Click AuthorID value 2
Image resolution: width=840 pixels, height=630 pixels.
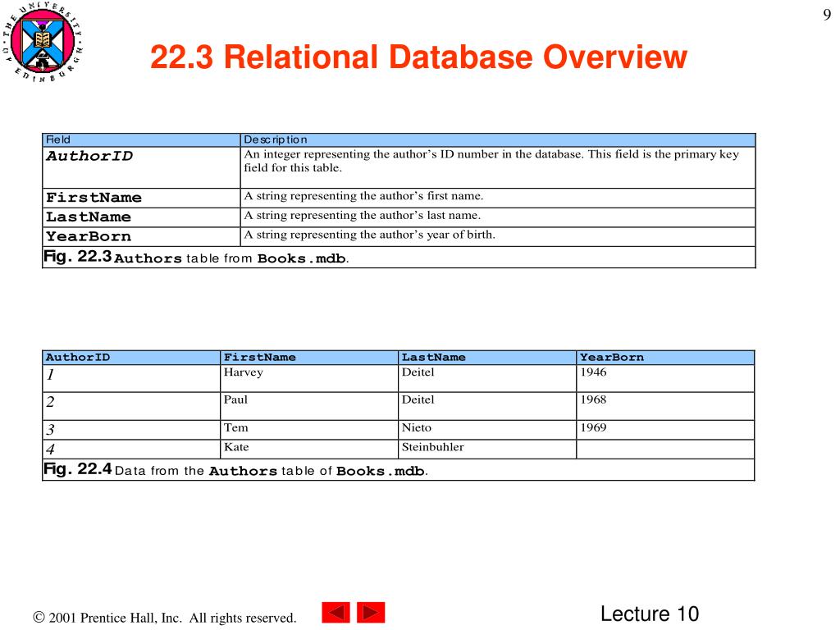coord(50,402)
